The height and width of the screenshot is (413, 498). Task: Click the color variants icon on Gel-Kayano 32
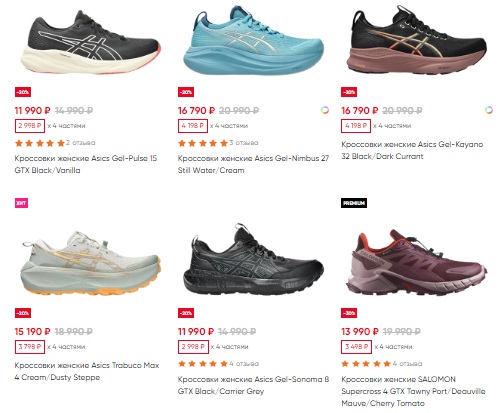pos(488,110)
